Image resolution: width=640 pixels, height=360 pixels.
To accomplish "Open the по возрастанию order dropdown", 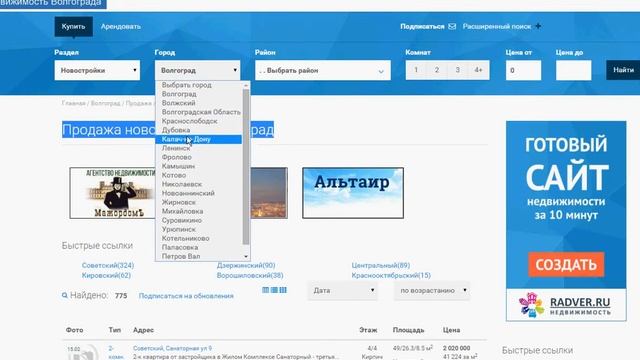I will [432, 291].
